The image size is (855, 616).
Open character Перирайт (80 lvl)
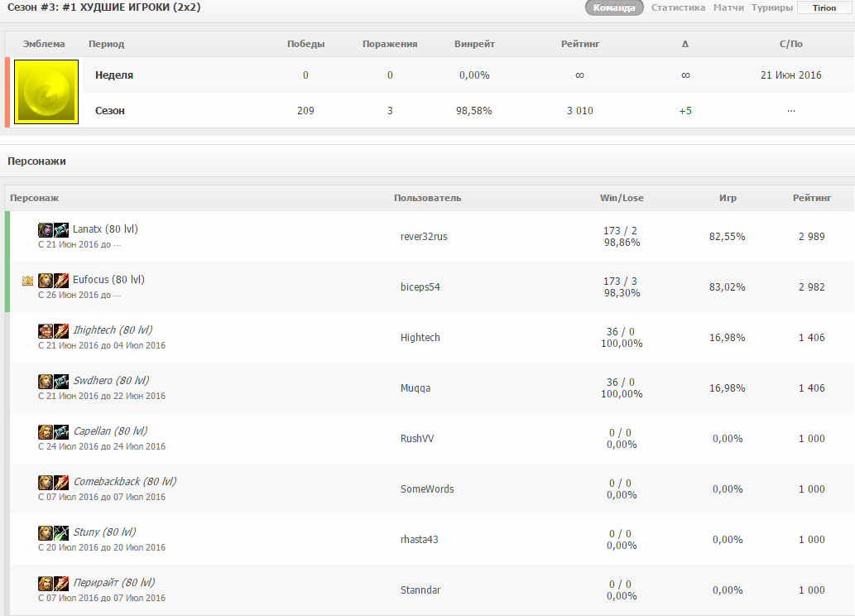(x=114, y=582)
